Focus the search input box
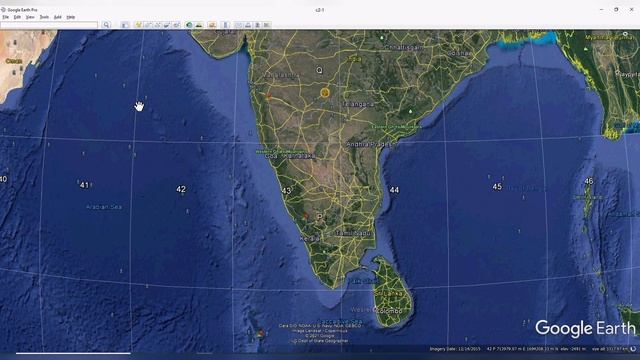 [x=49, y=25]
